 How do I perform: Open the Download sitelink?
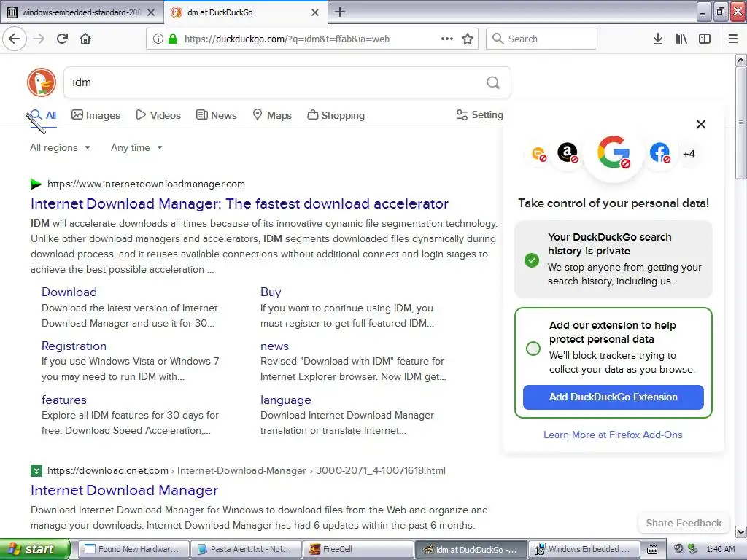coord(69,292)
